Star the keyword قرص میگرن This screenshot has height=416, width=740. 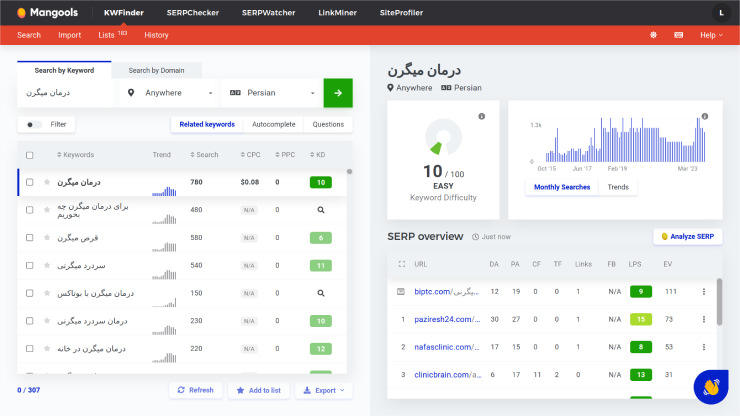point(47,238)
